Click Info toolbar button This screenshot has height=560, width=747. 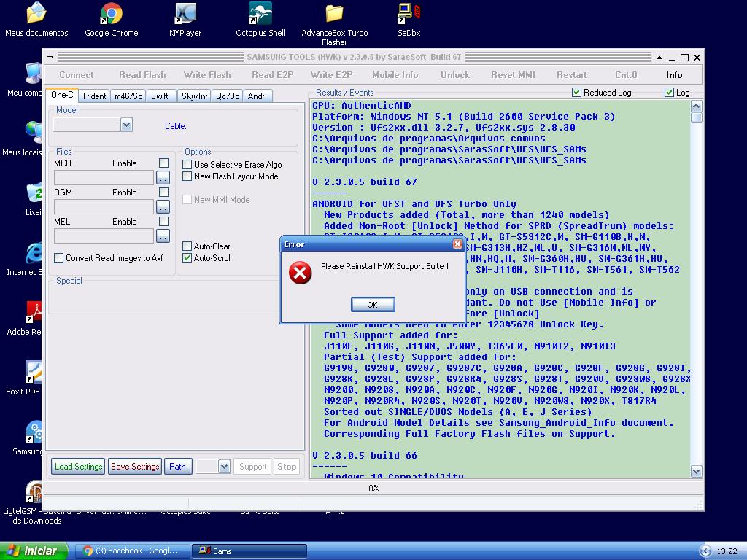click(673, 75)
